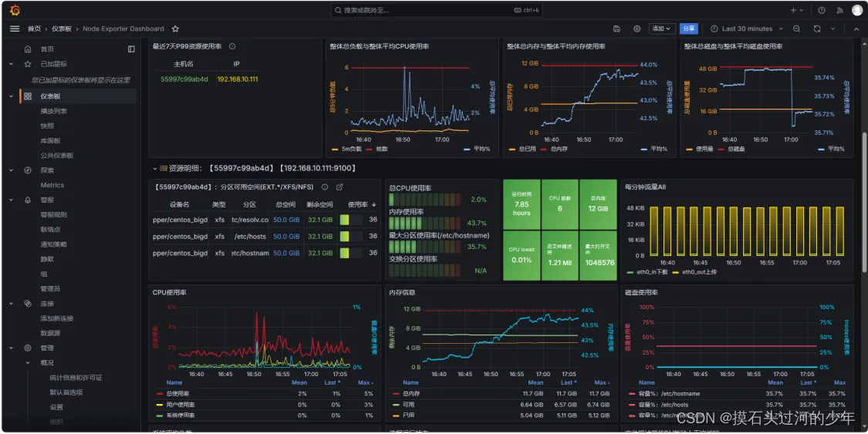This screenshot has width=868, height=434.
Task: Click the Grafana logo
Action: click(15, 10)
